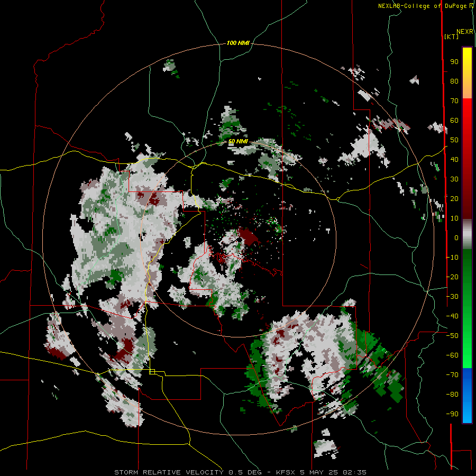Click the -10 scale value
The image size is (476, 476).
click(452, 258)
